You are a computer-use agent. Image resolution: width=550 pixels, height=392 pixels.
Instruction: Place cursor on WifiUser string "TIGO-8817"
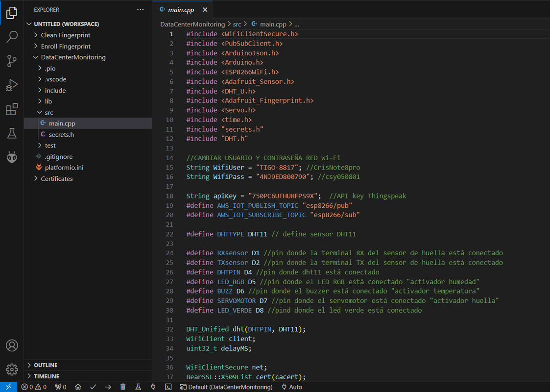[279, 168]
